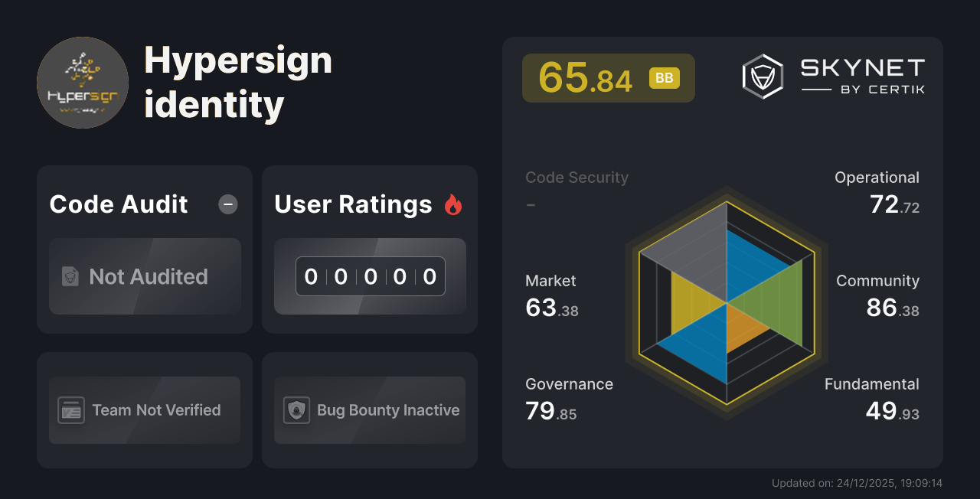The height and width of the screenshot is (499, 980).
Task: Open the Code Audit card
Action: [x=144, y=249]
